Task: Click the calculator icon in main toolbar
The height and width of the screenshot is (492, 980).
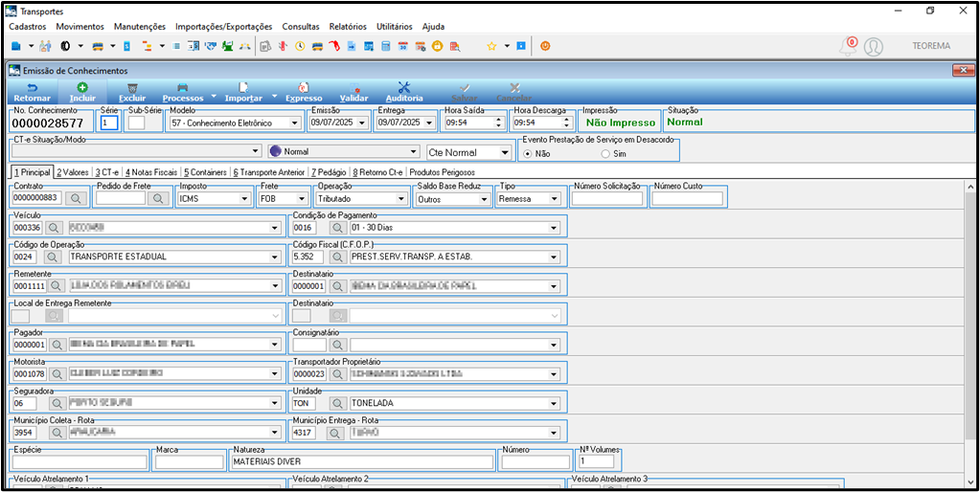Action: coord(386,46)
